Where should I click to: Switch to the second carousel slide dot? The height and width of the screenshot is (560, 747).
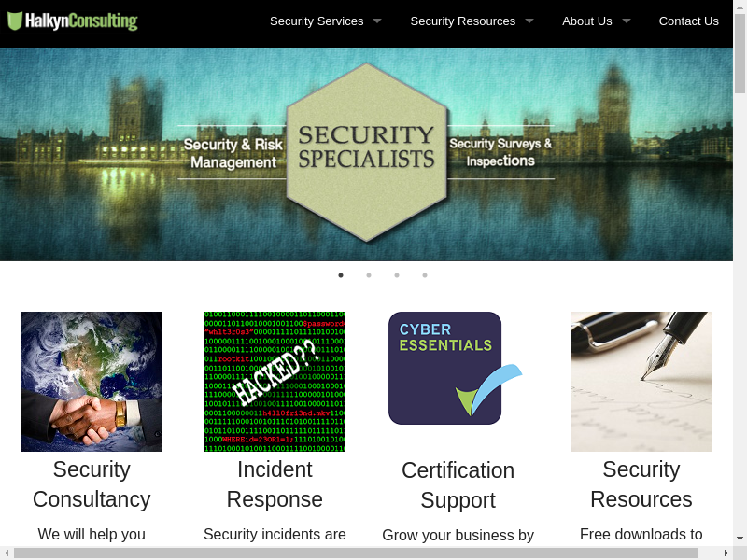point(369,275)
